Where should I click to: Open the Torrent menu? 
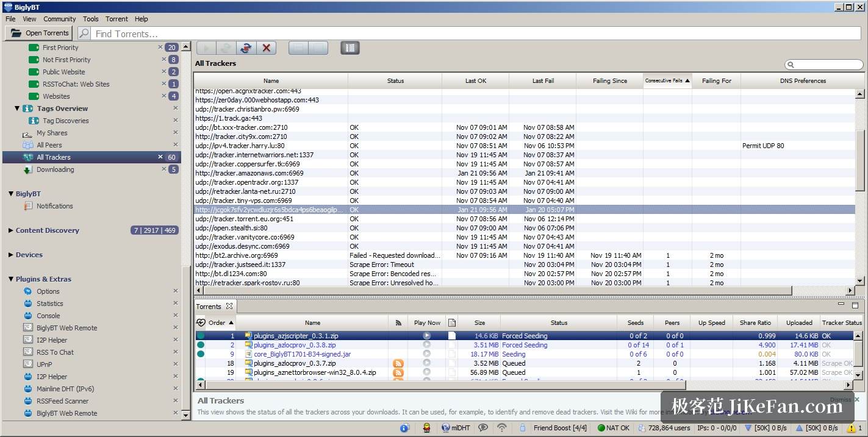[117, 19]
